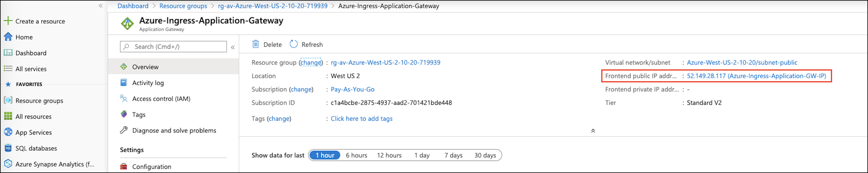Click the Resource groups cube icon

(8, 100)
